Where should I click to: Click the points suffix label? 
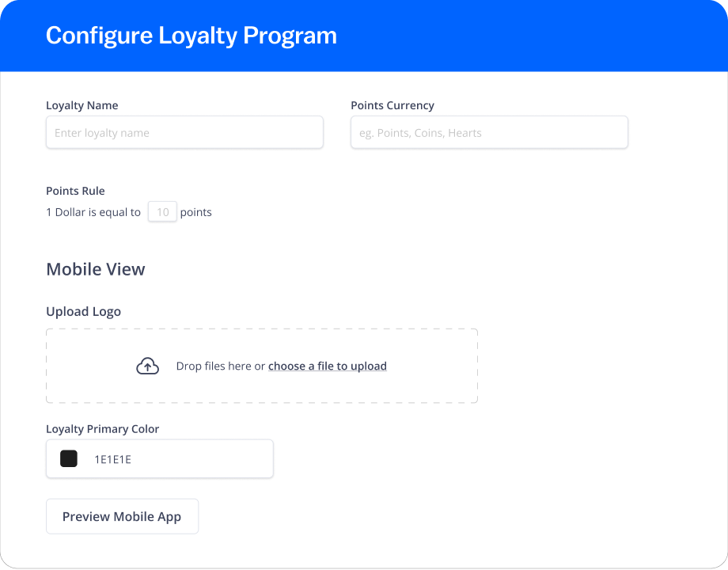tap(195, 211)
